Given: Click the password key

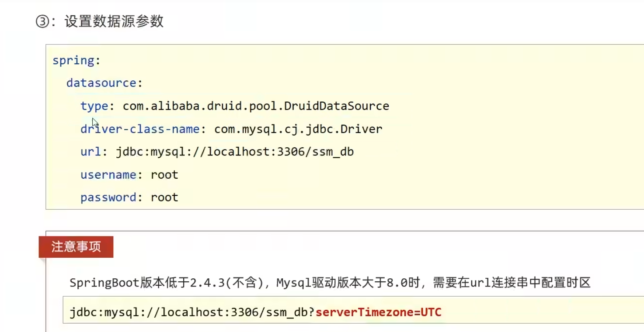Looking at the screenshot, I should pos(108,197).
